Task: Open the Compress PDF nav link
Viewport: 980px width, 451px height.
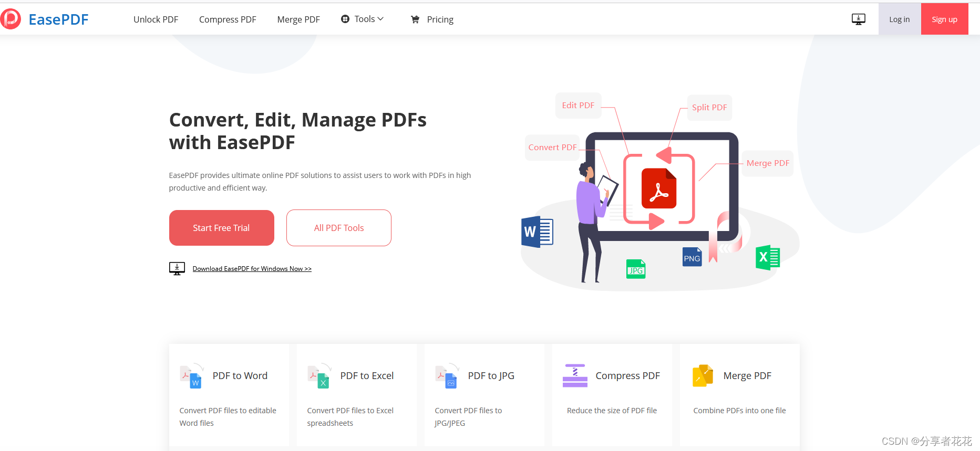Action: (x=228, y=19)
